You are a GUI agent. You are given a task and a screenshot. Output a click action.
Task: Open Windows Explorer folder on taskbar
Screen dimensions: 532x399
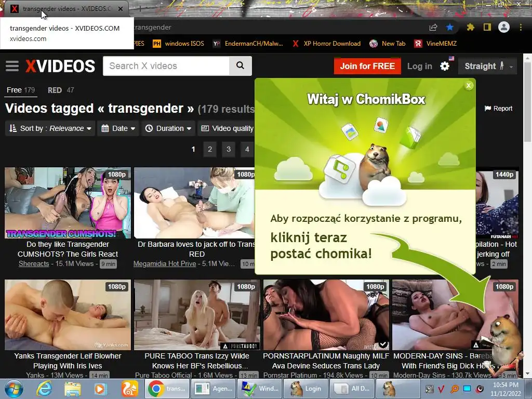73,389
